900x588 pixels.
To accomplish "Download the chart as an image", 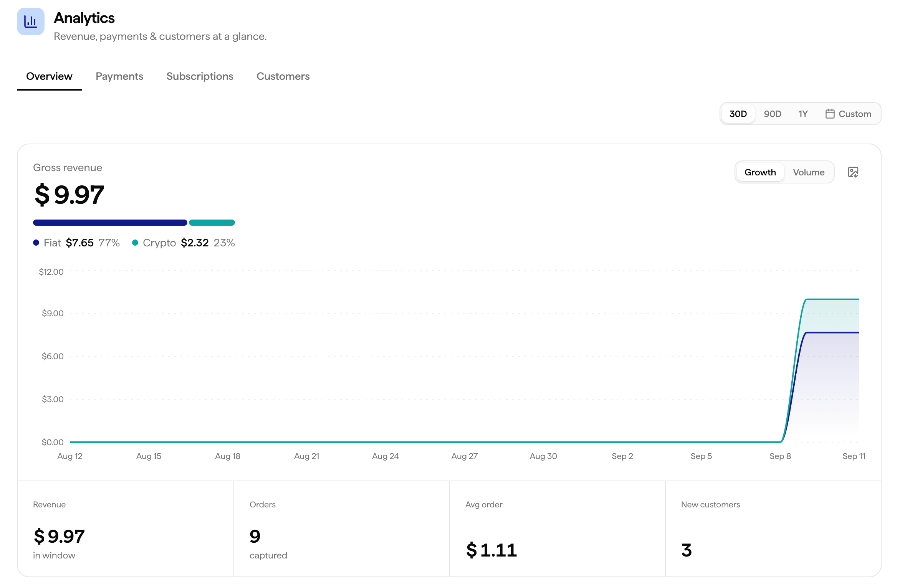I will (853, 172).
